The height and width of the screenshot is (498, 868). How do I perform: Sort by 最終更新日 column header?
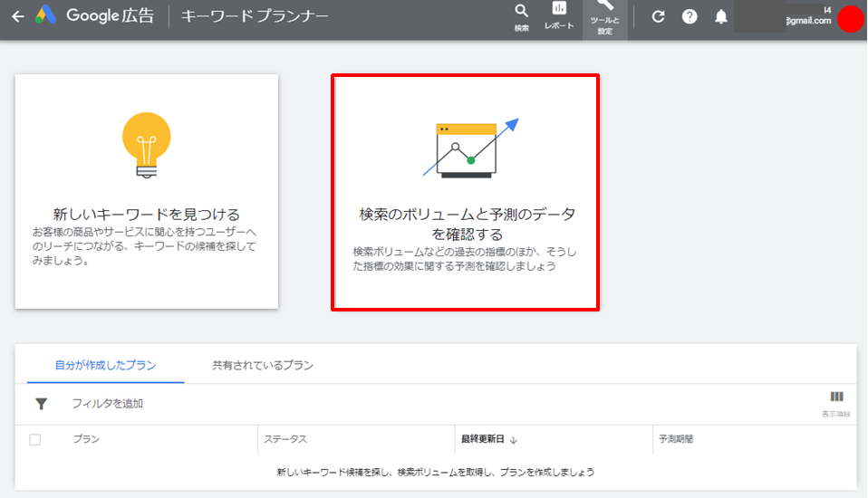point(483,439)
